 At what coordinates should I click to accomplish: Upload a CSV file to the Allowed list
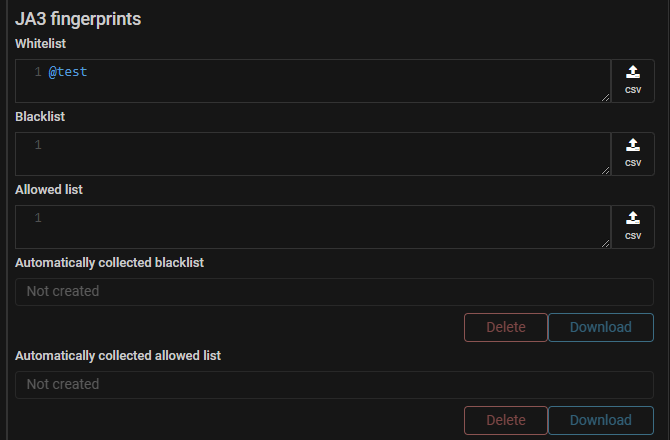(x=632, y=226)
